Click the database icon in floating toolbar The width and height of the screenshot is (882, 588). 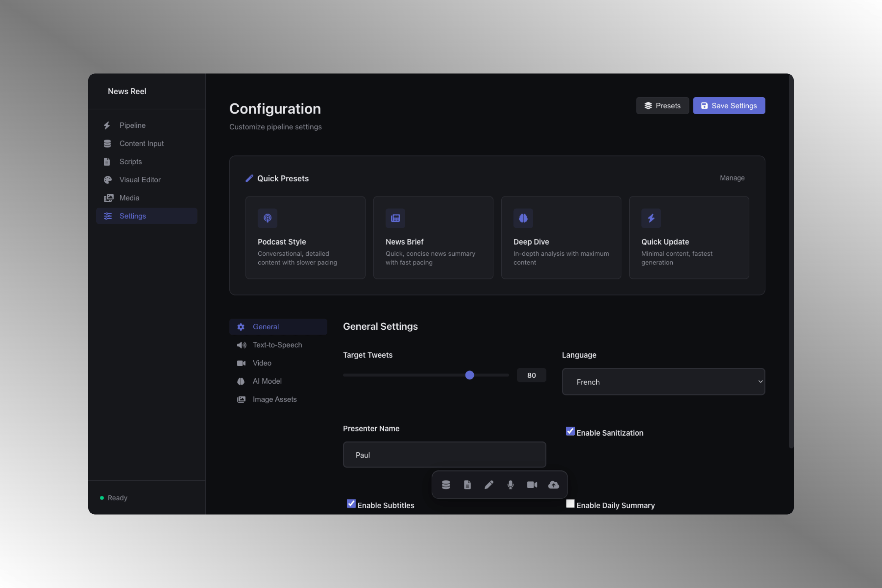point(446,485)
